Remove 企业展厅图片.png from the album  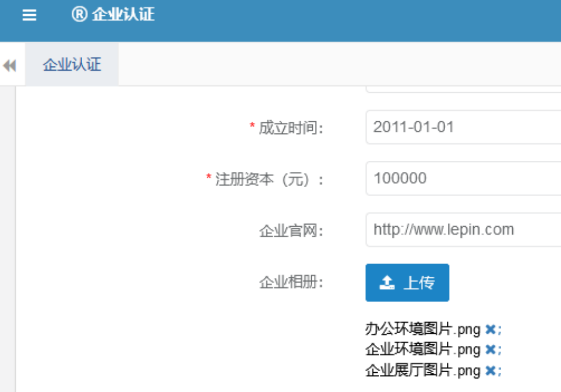click(490, 371)
